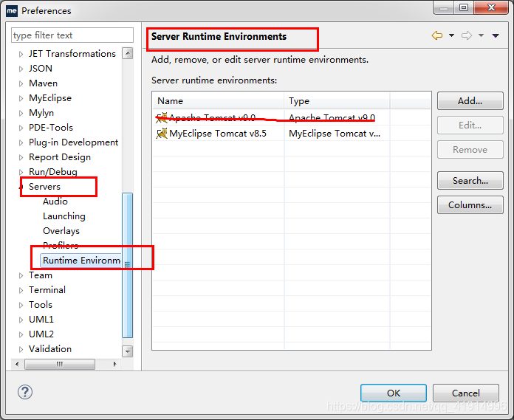Confirm with the OK button

tap(394, 393)
